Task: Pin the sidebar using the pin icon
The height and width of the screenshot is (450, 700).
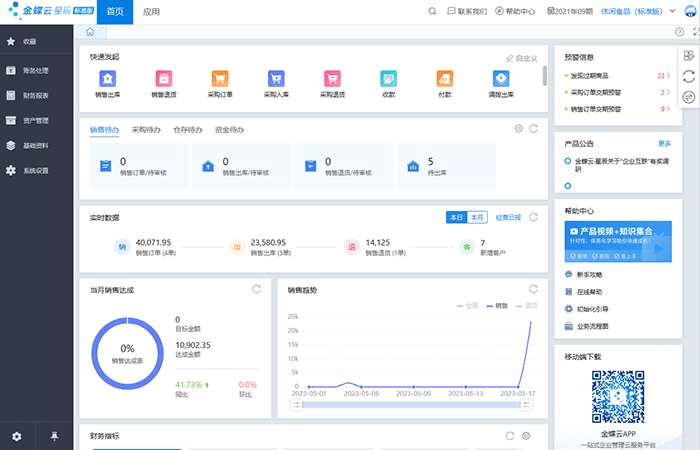Action: click(54, 436)
